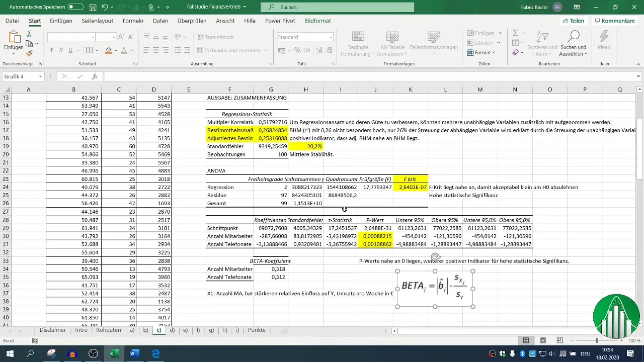Click the Ideen lightning icon
The height and width of the screenshot is (362, 644).
coord(604,40)
